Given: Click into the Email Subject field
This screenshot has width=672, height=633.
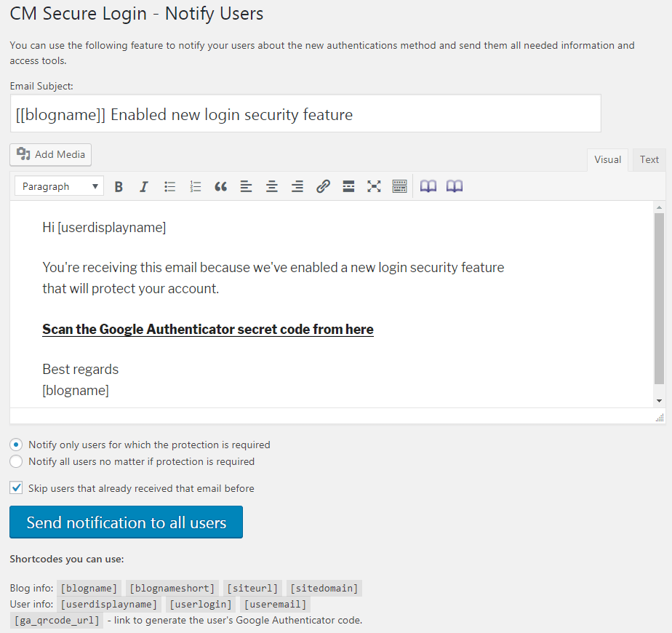Looking at the screenshot, I should [305, 114].
